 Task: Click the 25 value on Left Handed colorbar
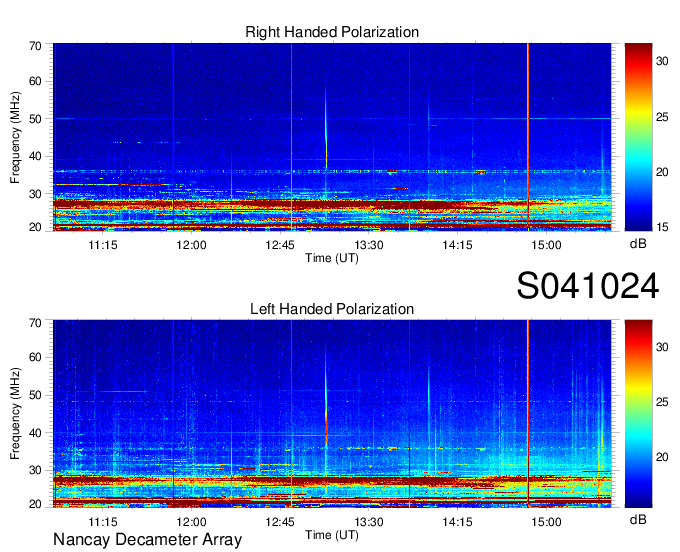click(662, 402)
